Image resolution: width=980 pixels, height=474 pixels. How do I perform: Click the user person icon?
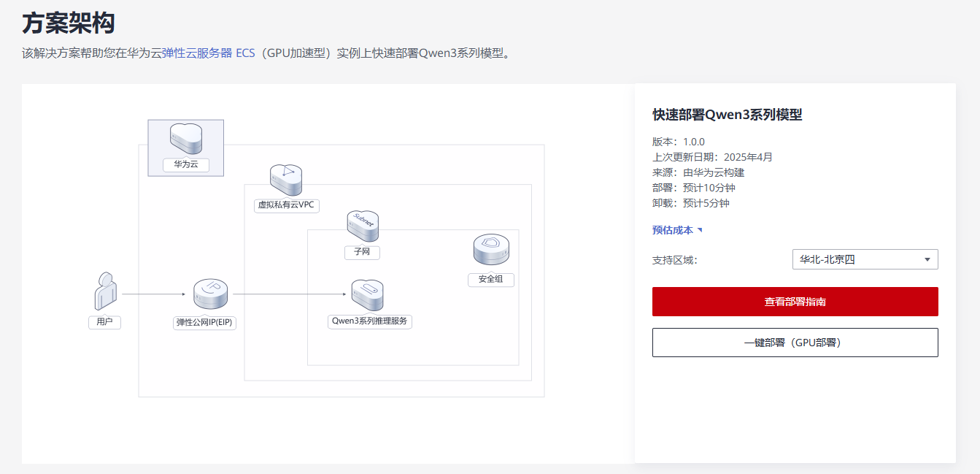[x=106, y=291]
